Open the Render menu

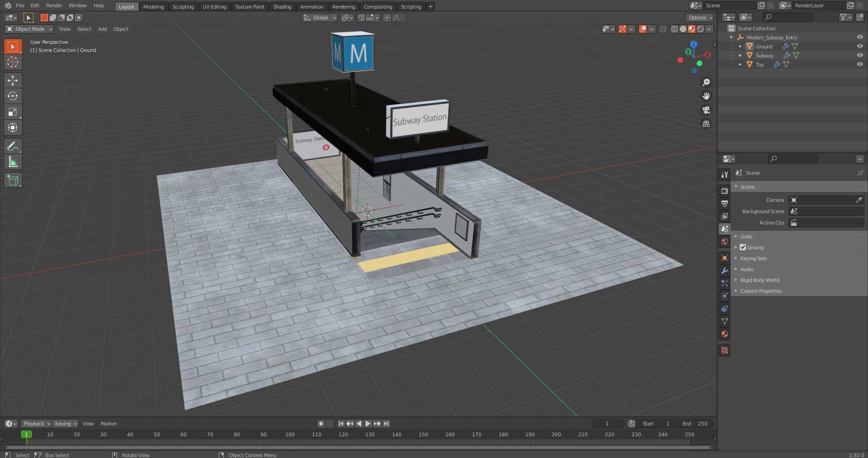point(54,5)
